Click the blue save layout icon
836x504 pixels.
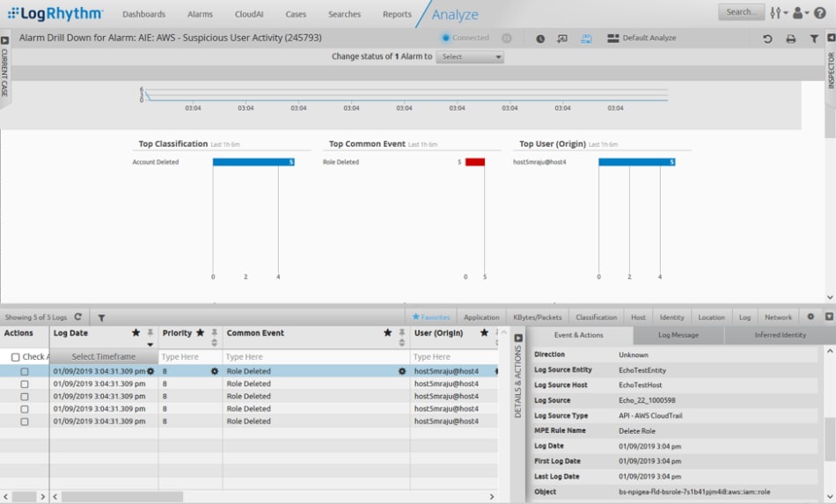click(x=586, y=39)
